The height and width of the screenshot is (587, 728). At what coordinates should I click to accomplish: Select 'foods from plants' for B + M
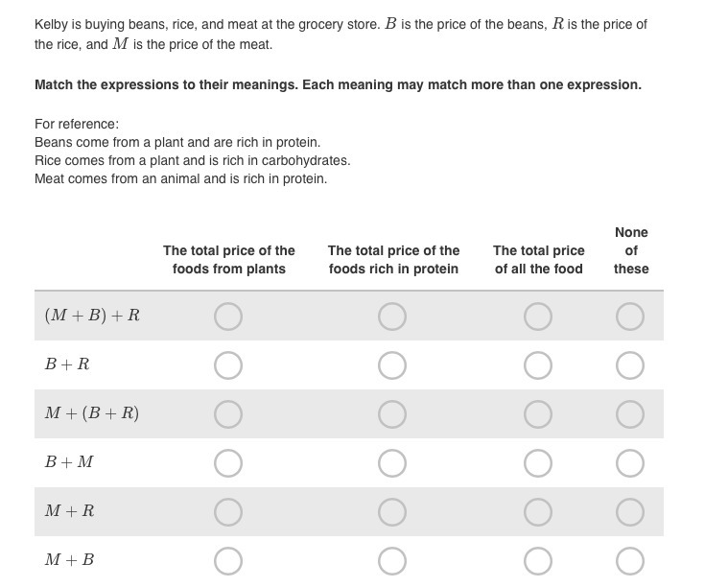pos(228,463)
